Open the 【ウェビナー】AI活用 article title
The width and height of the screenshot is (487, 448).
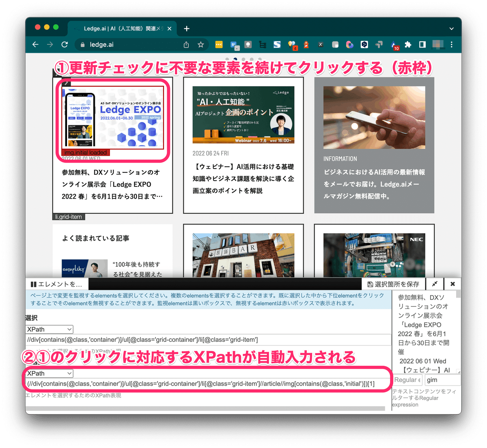243,179
